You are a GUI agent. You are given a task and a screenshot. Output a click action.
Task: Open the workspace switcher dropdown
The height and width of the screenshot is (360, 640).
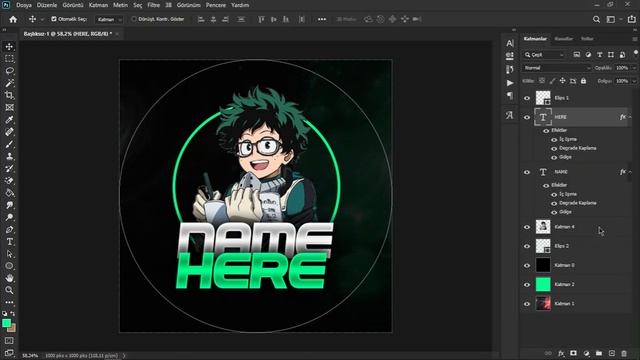613,19
